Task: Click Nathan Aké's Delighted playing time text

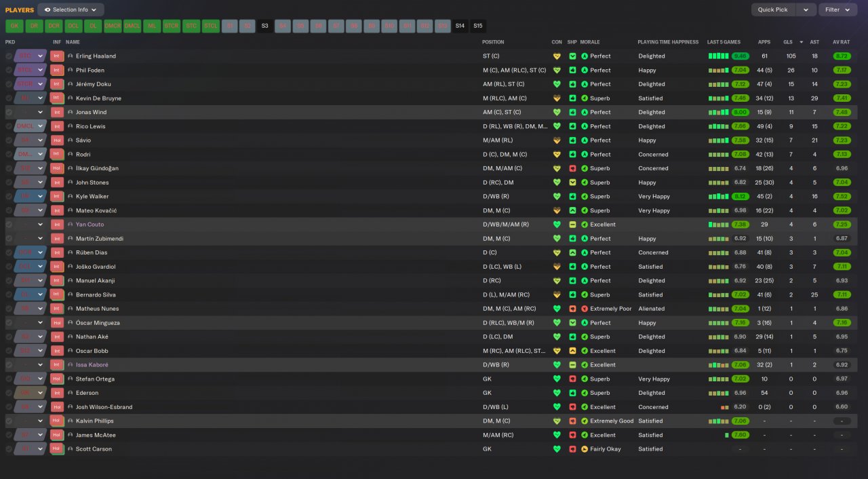Action: [x=652, y=337]
